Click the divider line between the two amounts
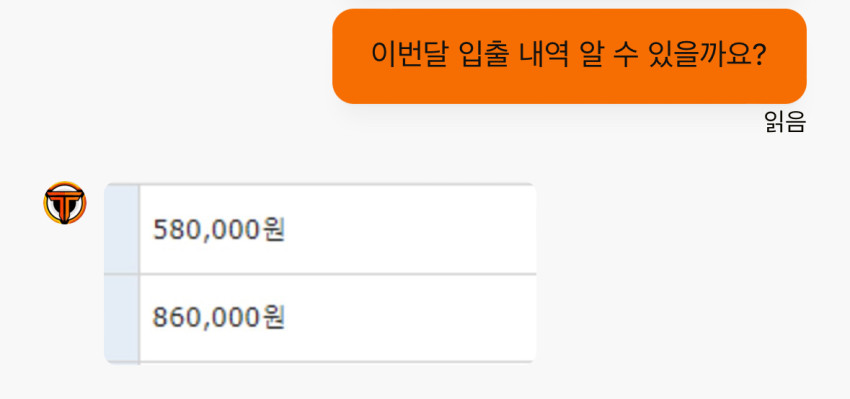 (320, 274)
